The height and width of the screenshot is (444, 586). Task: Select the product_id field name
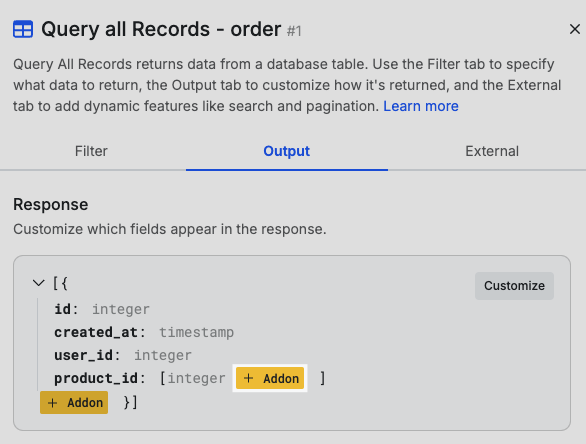click(96, 378)
